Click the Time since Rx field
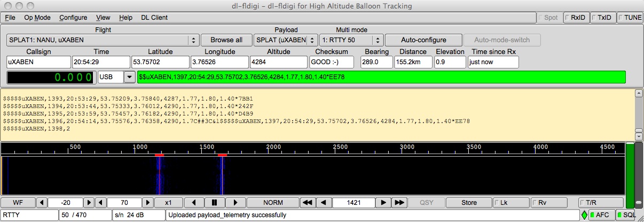This screenshot has height=222, width=644. [493, 62]
